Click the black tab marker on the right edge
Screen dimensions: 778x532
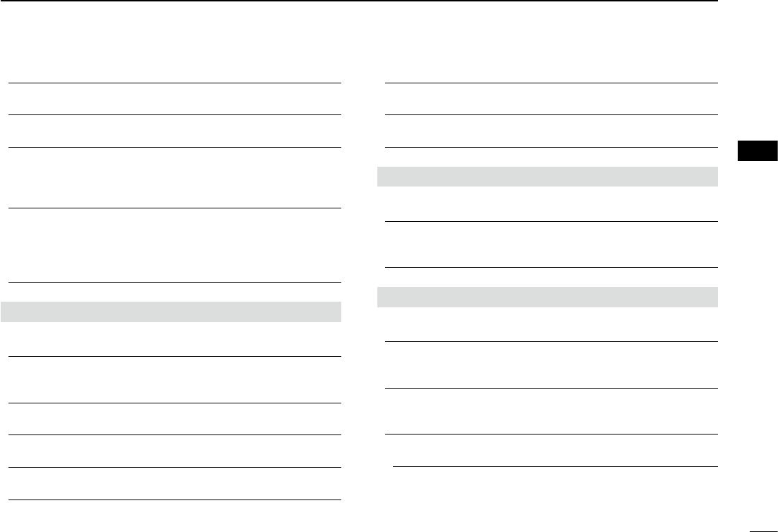(x=757, y=151)
